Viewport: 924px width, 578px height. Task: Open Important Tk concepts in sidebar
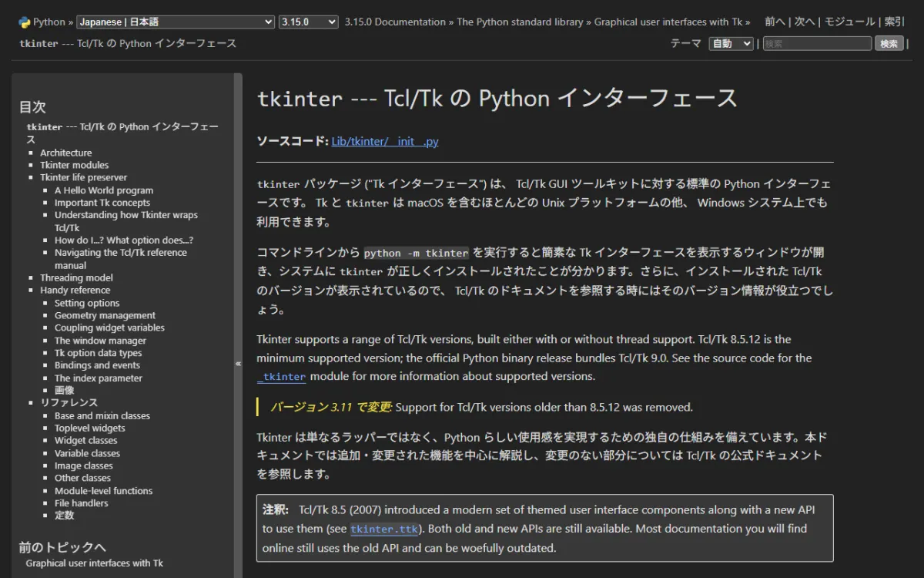coord(102,203)
